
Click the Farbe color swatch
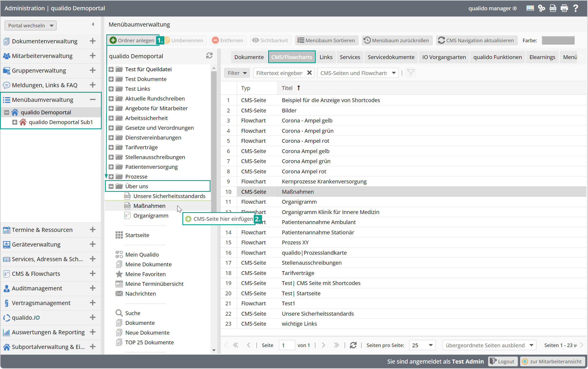pyautogui.click(x=558, y=40)
